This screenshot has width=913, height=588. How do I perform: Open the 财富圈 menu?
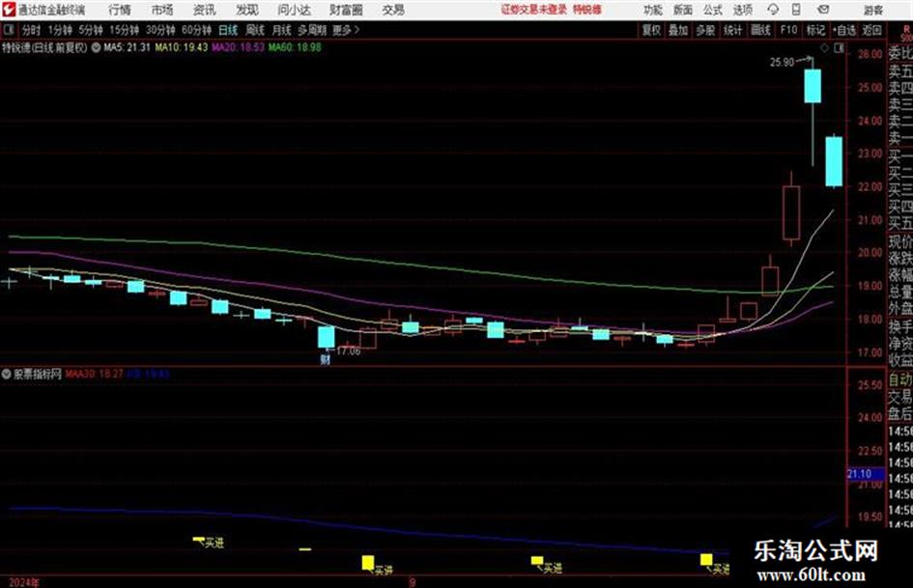[346, 10]
